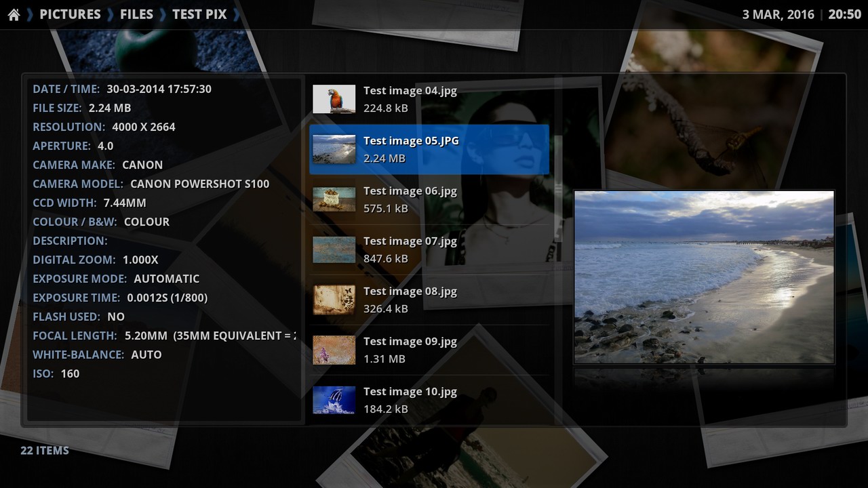
Task: Click the large beach preview image
Action: pos(704,277)
